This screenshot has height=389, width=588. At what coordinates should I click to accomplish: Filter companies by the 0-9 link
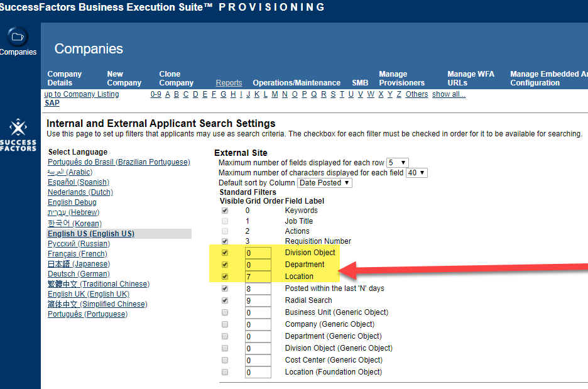pyautogui.click(x=156, y=94)
